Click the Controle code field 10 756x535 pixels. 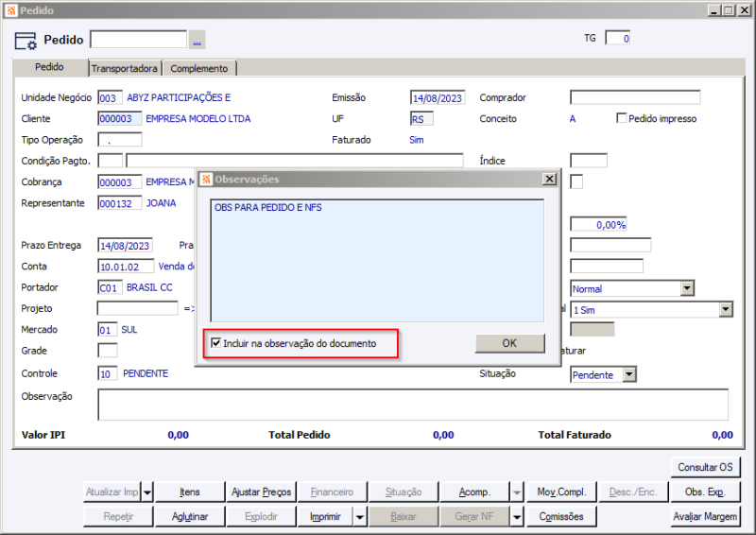[108, 374]
